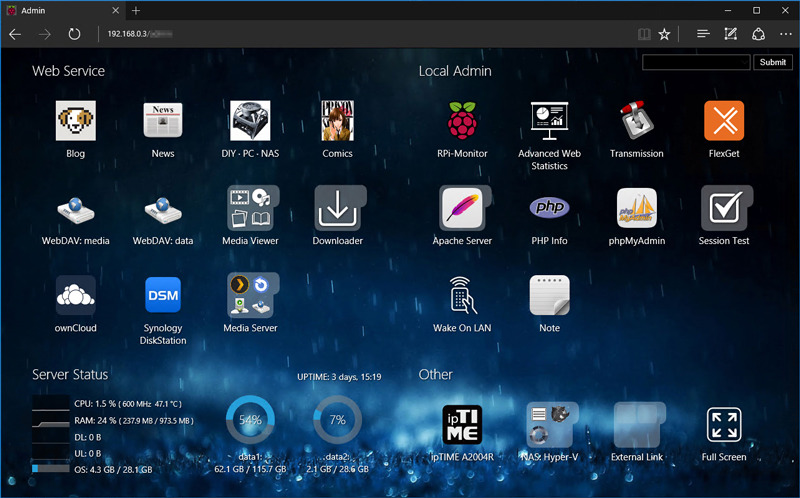Image resolution: width=800 pixels, height=498 pixels.
Task: Click the UL: 0 B status line
Action: click(x=88, y=454)
